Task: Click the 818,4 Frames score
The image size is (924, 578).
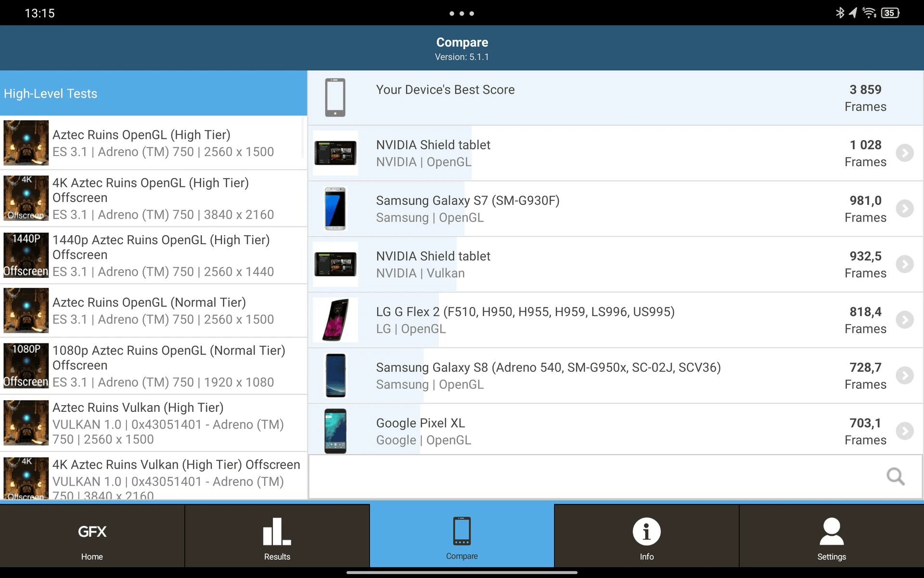Action: 865,320
